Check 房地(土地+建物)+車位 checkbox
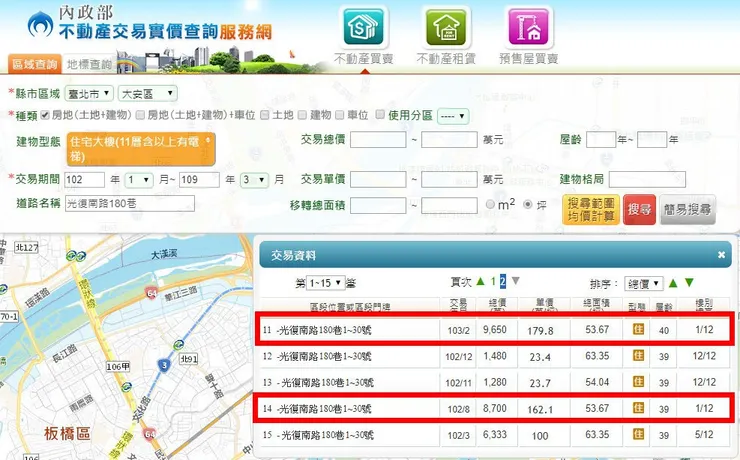740x460 pixels. 140,115
